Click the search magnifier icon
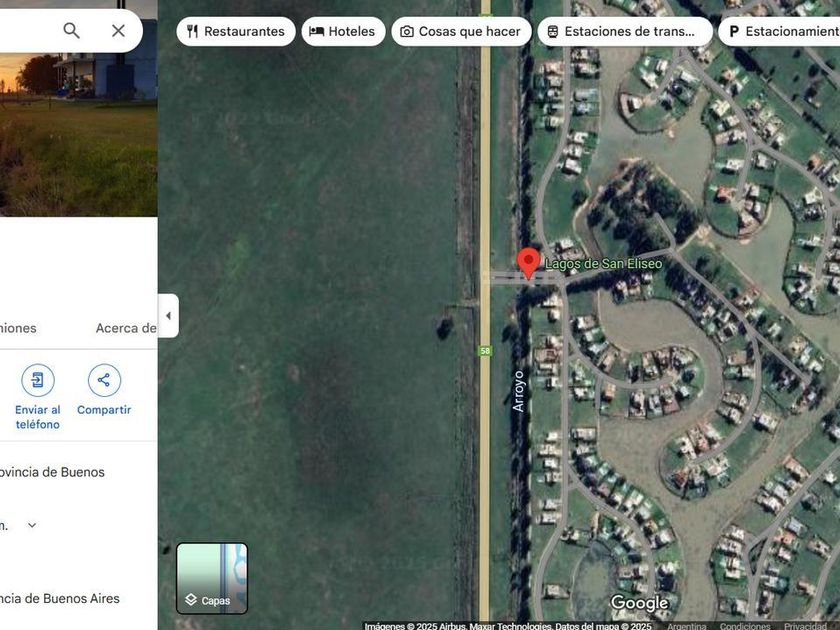This screenshot has width=840, height=630. coord(71,31)
